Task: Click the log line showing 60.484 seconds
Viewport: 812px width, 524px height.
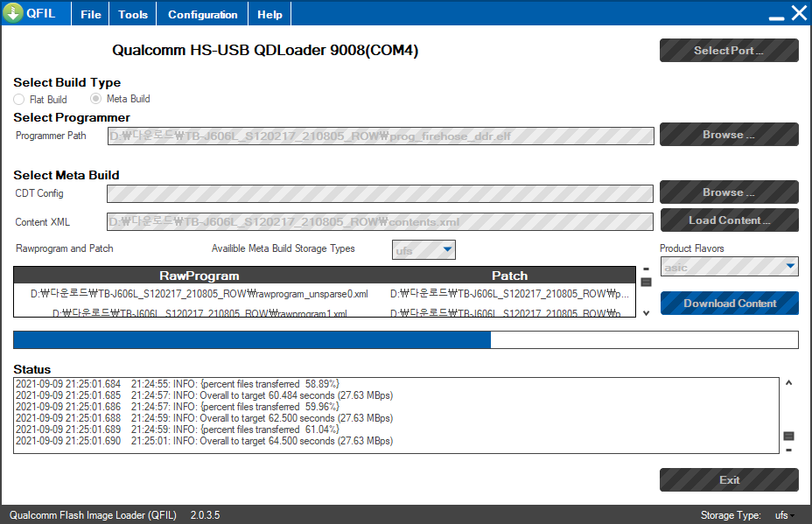Action: (204, 395)
